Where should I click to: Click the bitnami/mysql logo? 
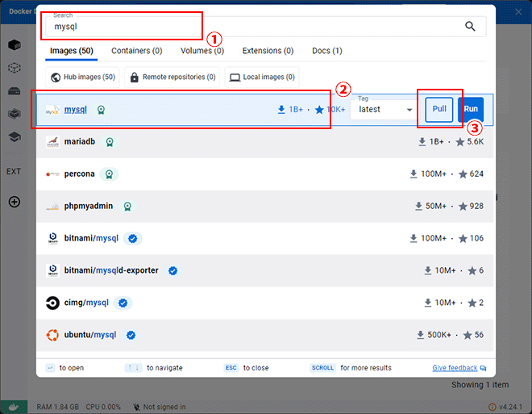click(x=52, y=238)
